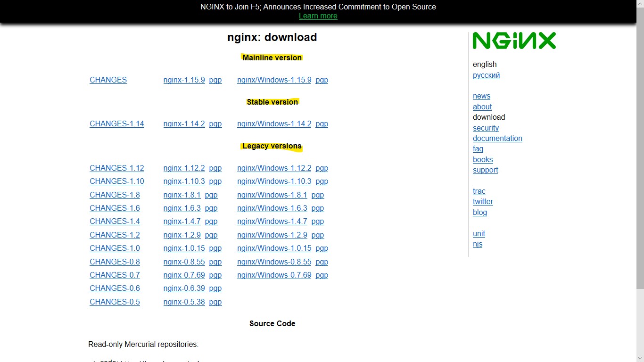
Task: Open the books page
Action: pos(483,160)
